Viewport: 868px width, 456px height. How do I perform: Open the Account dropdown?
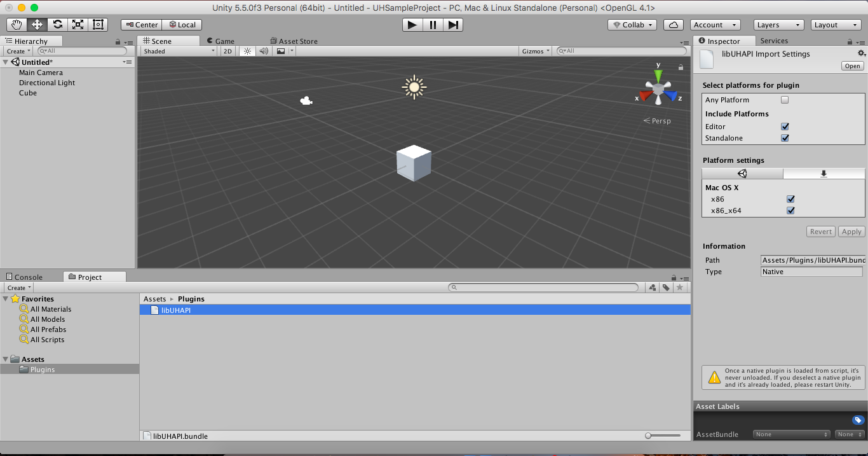[715, 25]
